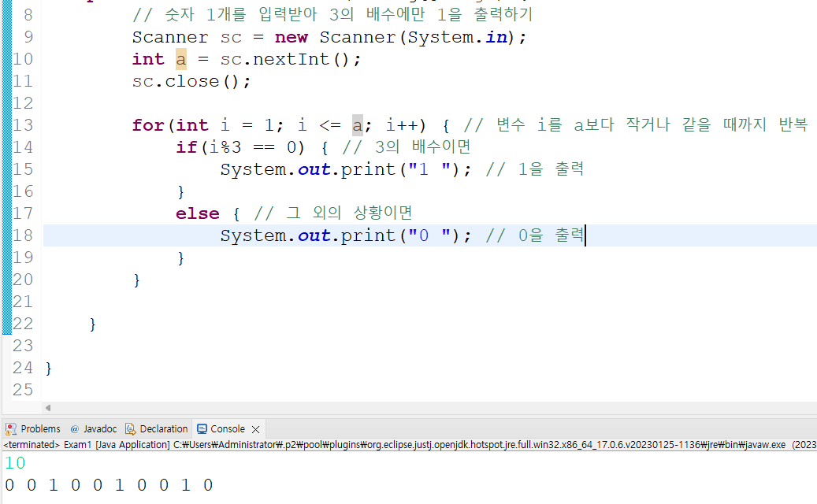Click line number 18 in the gutter
The image size is (817, 504).
tap(23, 235)
